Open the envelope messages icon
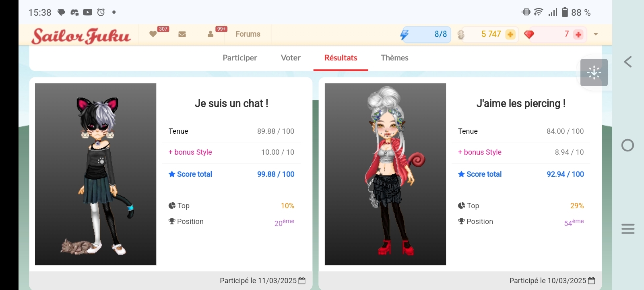The width and height of the screenshot is (644, 290). point(182,34)
